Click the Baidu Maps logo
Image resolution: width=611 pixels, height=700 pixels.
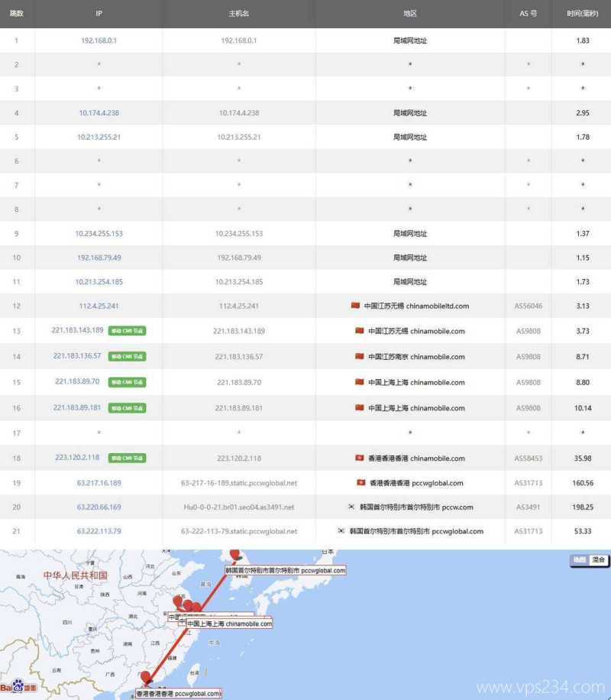(x=18, y=688)
